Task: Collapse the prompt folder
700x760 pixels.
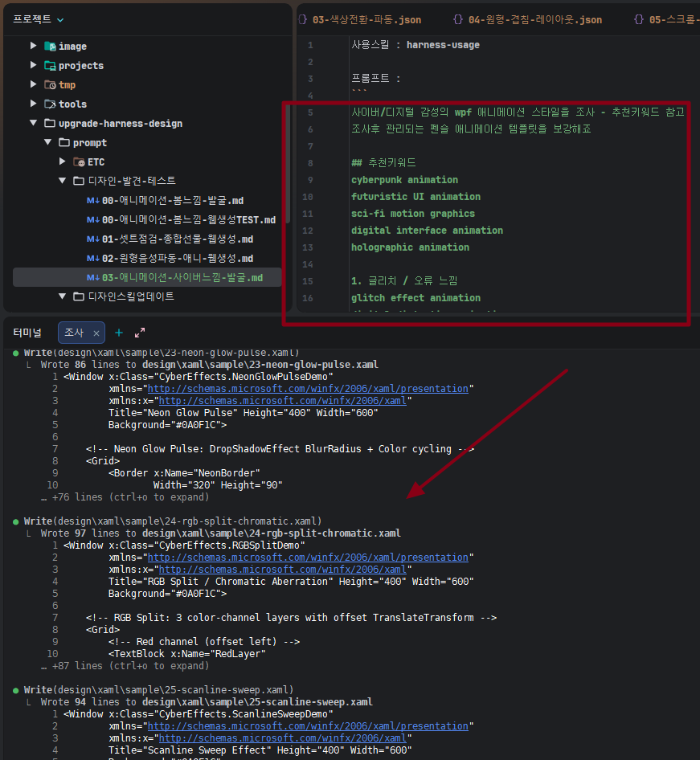Action: click(48, 143)
